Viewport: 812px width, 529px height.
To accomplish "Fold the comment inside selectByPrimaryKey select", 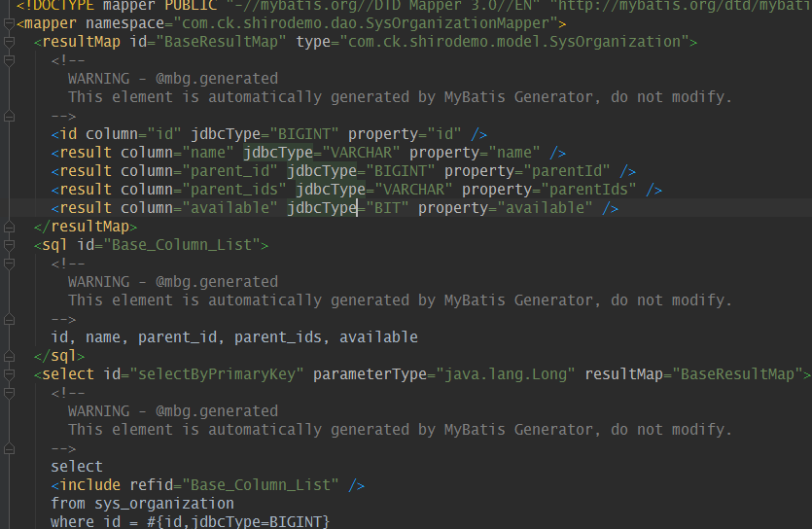I will [9, 392].
